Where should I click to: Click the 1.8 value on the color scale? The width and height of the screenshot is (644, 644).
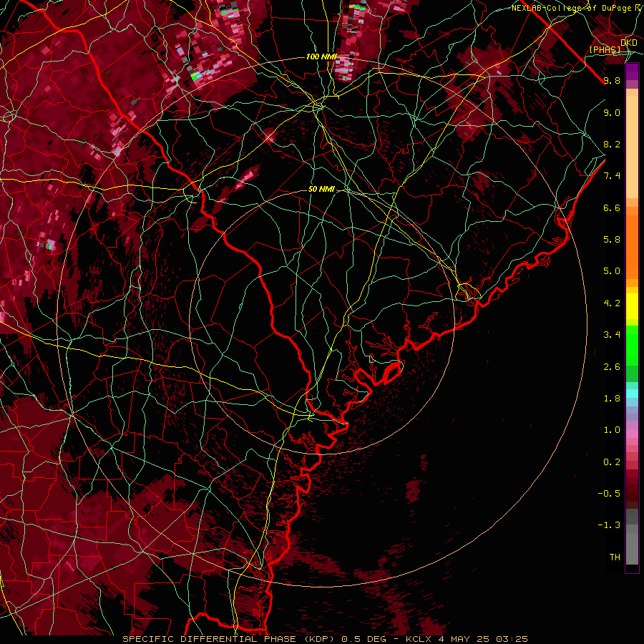(612, 399)
